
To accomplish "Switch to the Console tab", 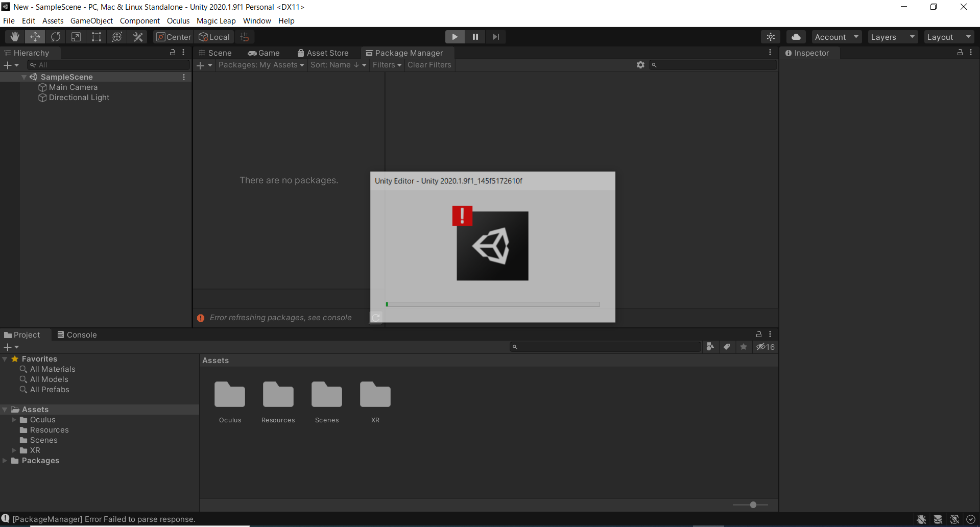I will point(77,335).
